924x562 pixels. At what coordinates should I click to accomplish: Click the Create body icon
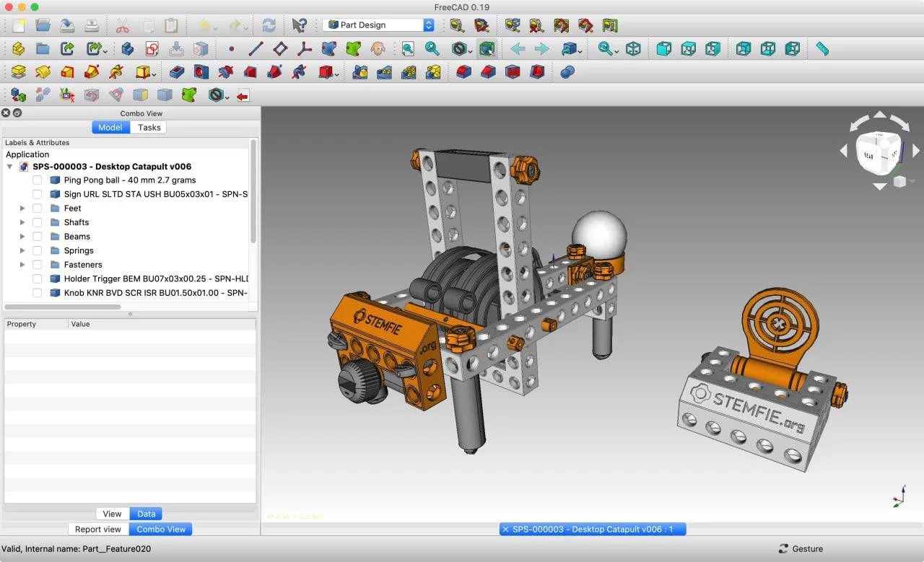[19, 49]
